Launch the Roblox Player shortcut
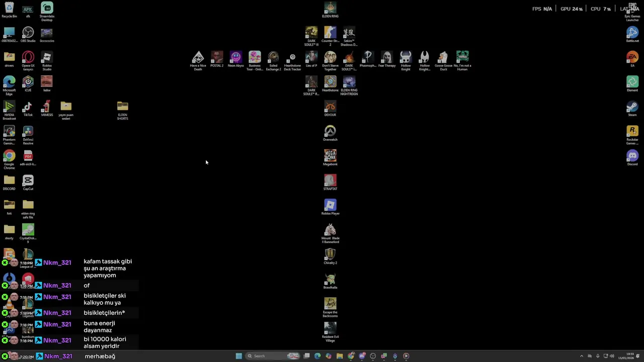Screen dimensions: 644x362 [330, 207]
